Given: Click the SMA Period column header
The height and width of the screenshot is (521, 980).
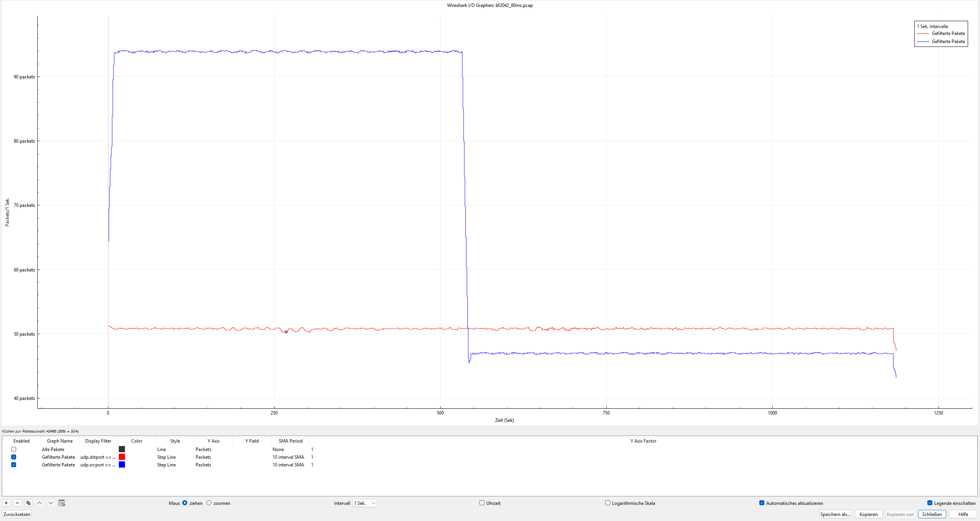Looking at the screenshot, I should point(290,441).
